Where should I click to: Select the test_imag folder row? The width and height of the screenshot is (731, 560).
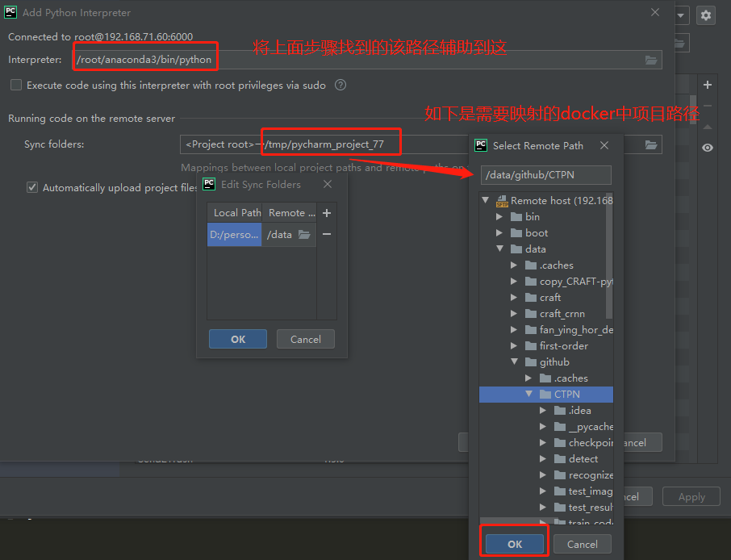[546, 491]
